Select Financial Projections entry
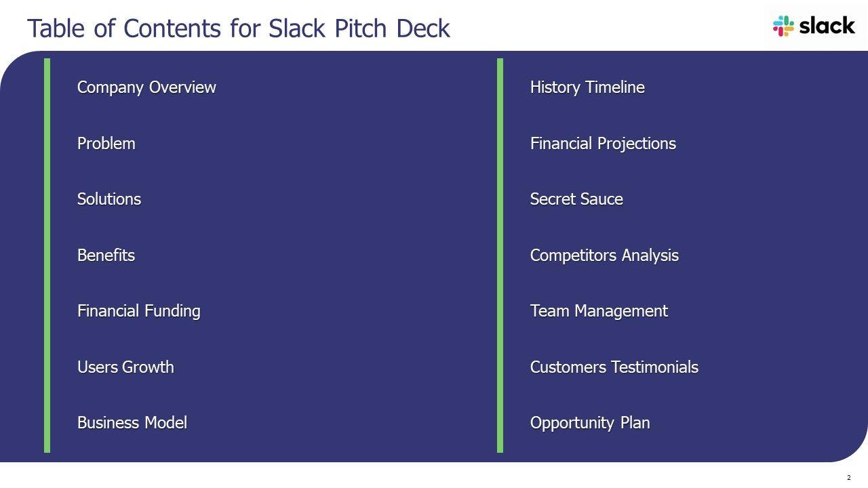 [603, 144]
